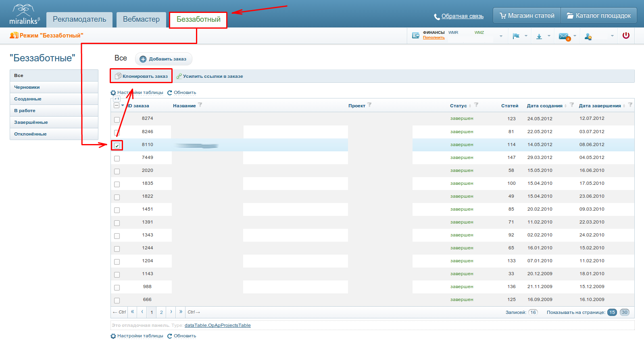Image resolution: width=644 pixels, height=343 pixels.
Task: Select Черновики in the sidebar
Action: point(54,87)
